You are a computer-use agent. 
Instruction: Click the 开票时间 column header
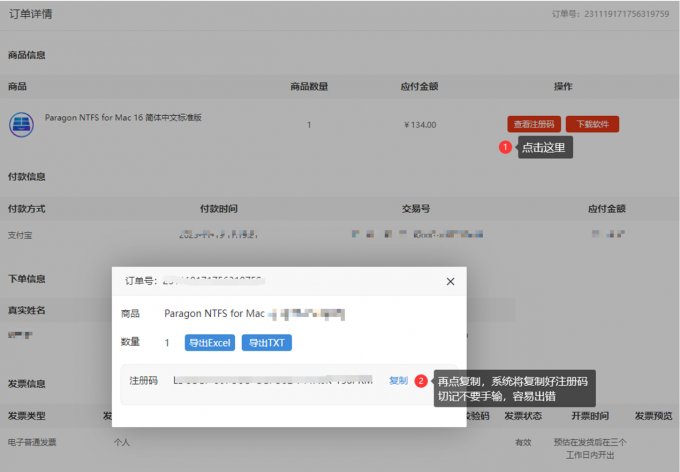590,416
